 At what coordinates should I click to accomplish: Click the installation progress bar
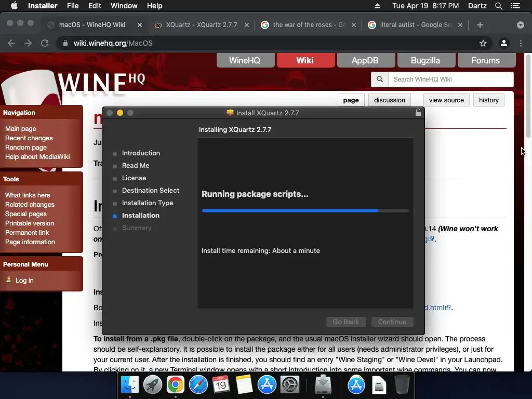[x=305, y=211]
